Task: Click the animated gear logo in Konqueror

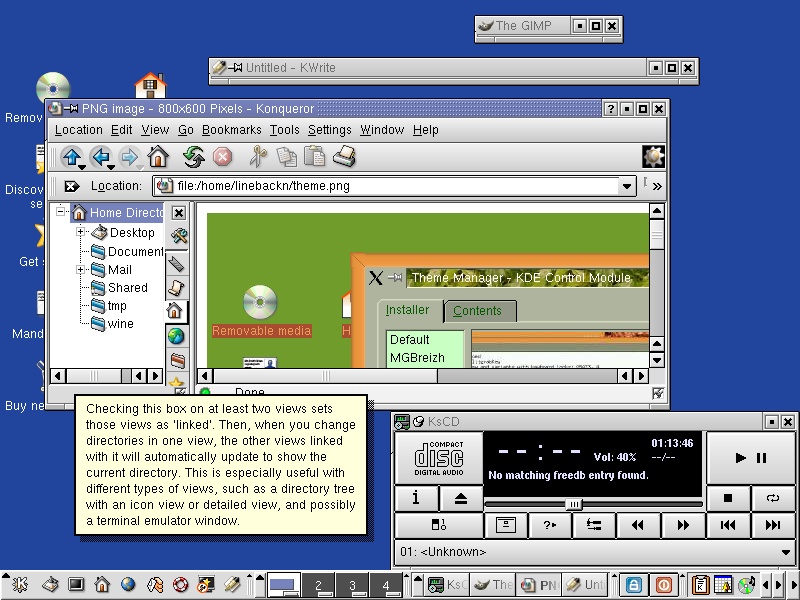Action: (x=653, y=157)
